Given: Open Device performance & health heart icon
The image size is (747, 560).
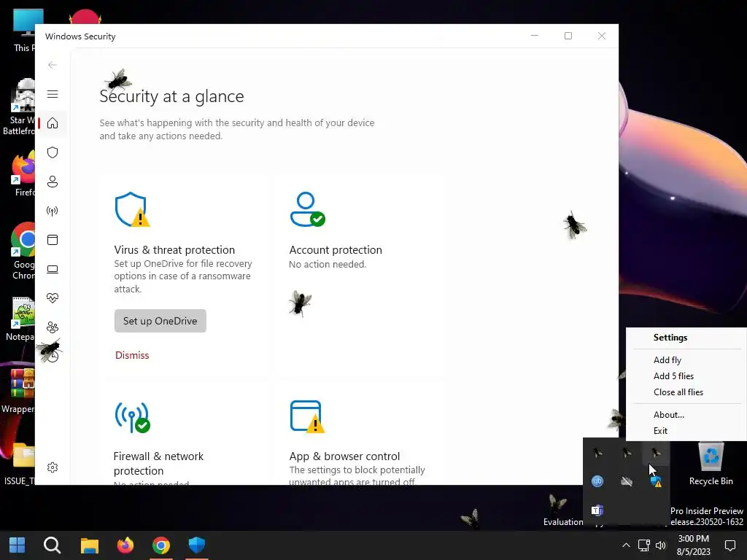Looking at the screenshot, I should click(x=53, y=298).
